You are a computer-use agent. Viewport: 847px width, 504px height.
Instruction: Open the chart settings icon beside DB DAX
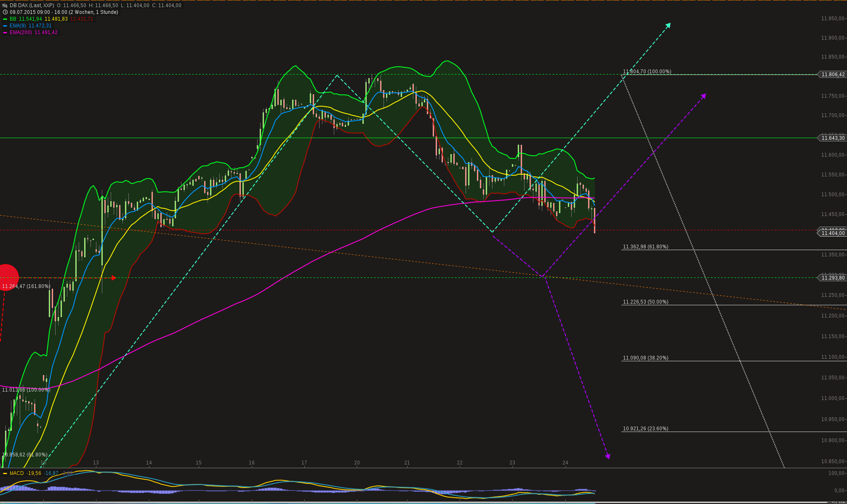(5, 5)
